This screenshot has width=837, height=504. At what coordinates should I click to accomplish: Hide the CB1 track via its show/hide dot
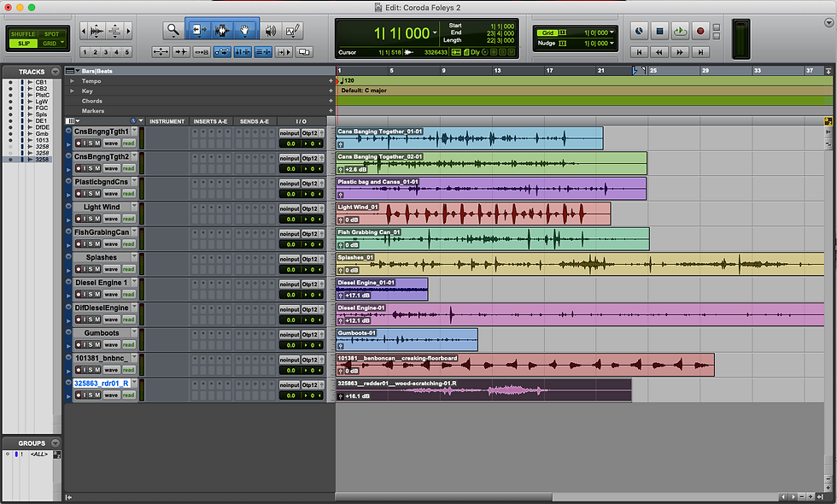pyautogui.click(x=10, y=82)
